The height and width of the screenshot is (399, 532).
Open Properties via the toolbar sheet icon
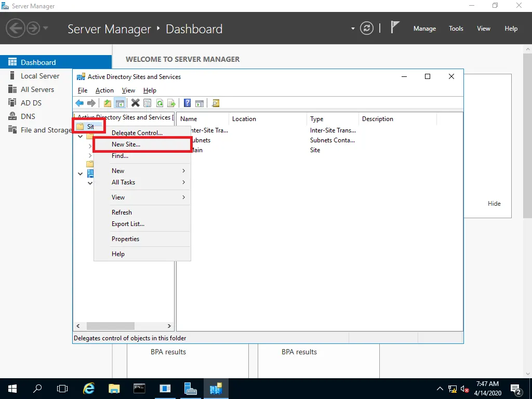coord(147,103)
